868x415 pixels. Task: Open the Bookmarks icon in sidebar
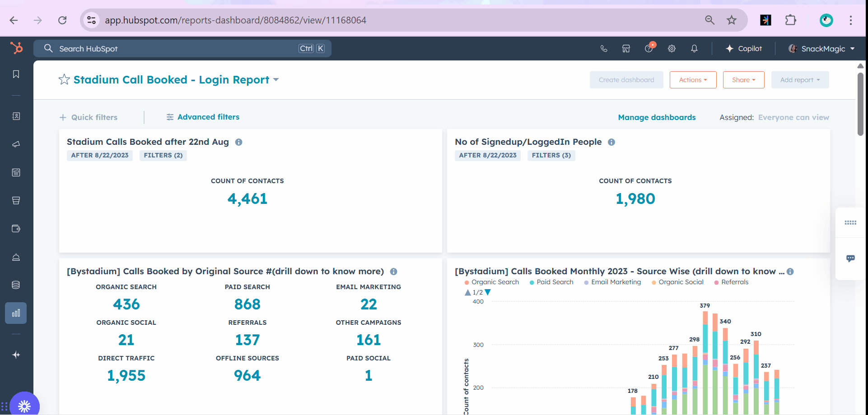(x=16, y=74)
